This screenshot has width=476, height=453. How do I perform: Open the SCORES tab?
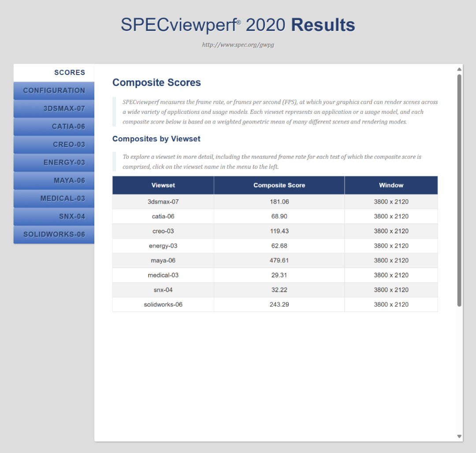click(x=54, y=73)
